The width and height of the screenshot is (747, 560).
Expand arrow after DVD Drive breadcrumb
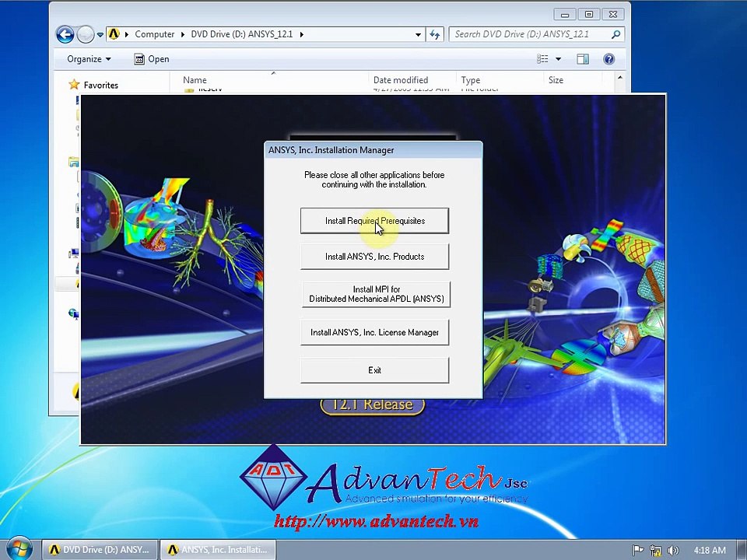point(302,34)
